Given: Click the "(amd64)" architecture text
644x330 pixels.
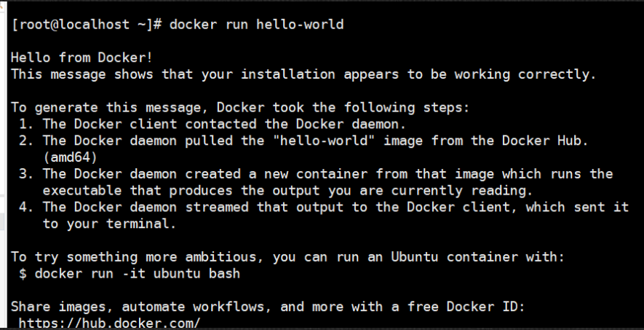Looking at the screenshot, I should point(71,157).
